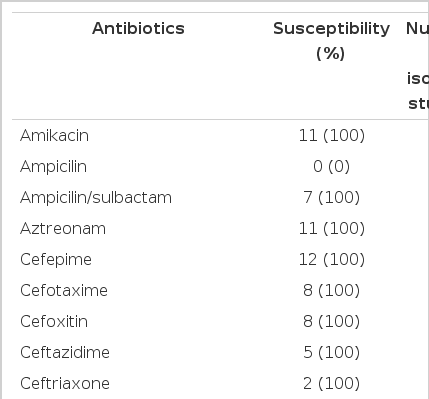Click the Cefoxitin antibiotic name
Image resolution: width=429 pixels, height=399 pixels.
(54, 322)
